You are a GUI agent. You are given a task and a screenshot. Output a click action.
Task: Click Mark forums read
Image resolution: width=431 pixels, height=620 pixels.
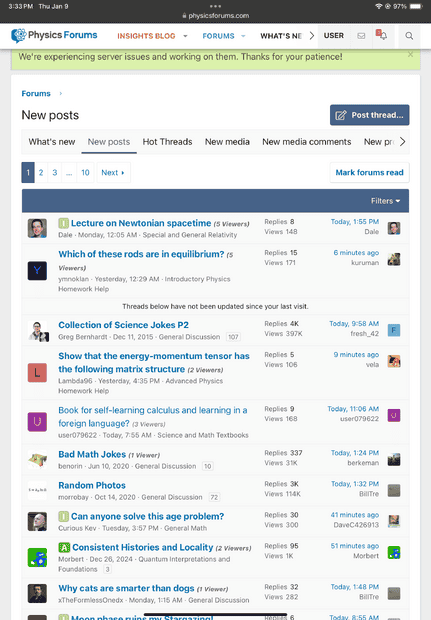[369, 172]
